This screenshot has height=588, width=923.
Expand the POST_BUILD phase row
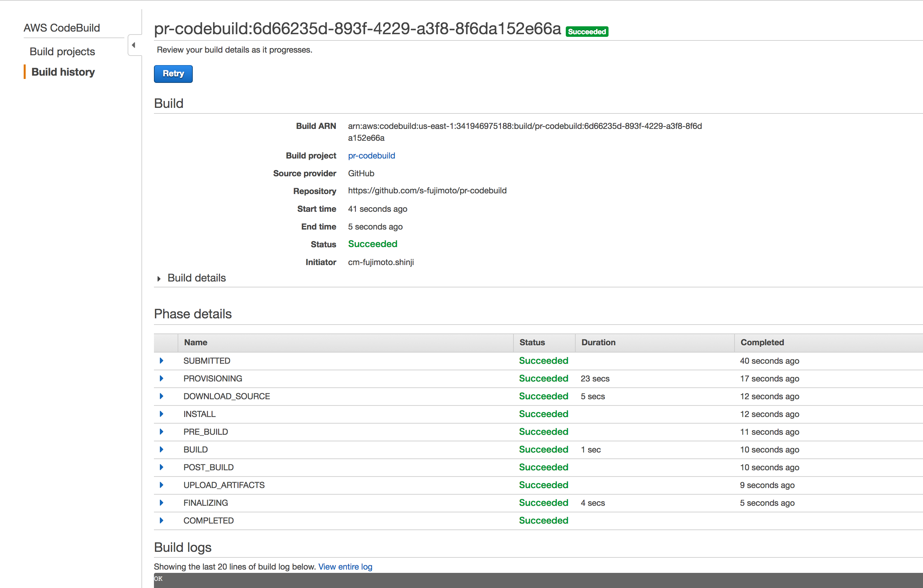click(x=162, y=467)
